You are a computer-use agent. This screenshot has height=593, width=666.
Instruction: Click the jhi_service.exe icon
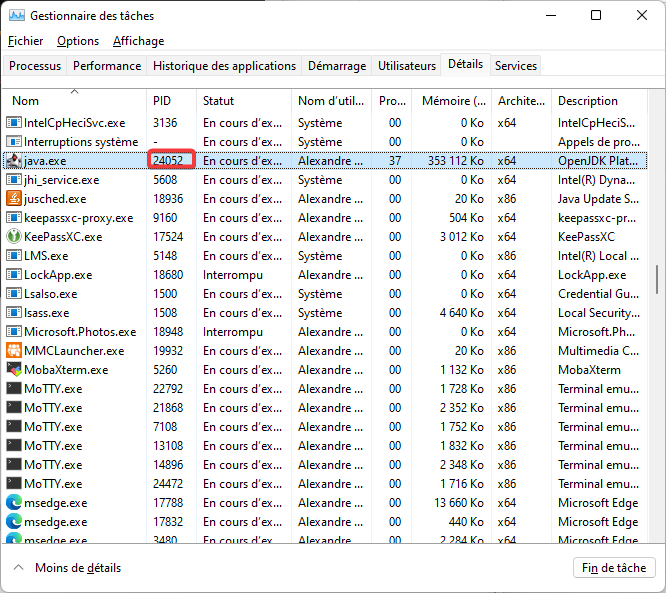coord(14,180)
